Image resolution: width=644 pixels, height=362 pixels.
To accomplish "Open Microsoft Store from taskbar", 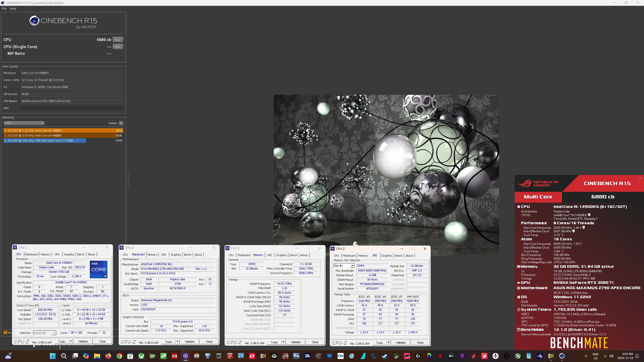I will pos(130,356).
